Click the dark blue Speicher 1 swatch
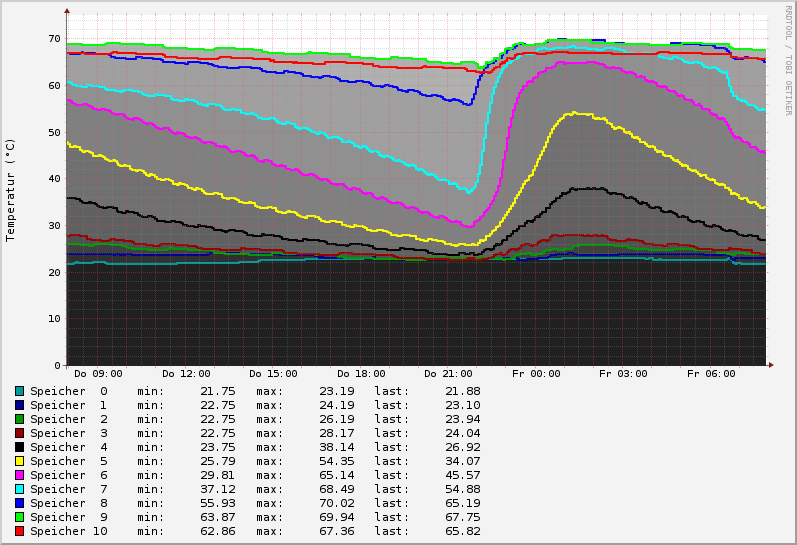The height and width of the screenshot is (545, 797). coord(19,405)
